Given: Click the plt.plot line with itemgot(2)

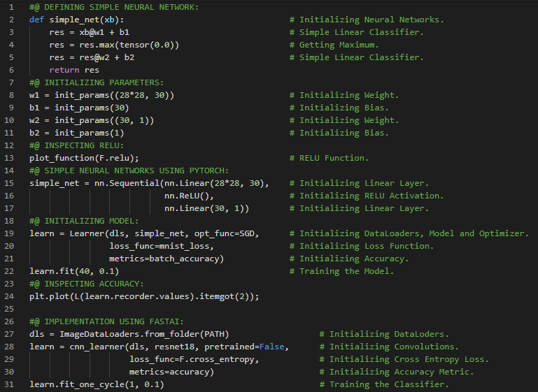Looking at the screenshot, I should pyautogui.click(x=143, y=296).
